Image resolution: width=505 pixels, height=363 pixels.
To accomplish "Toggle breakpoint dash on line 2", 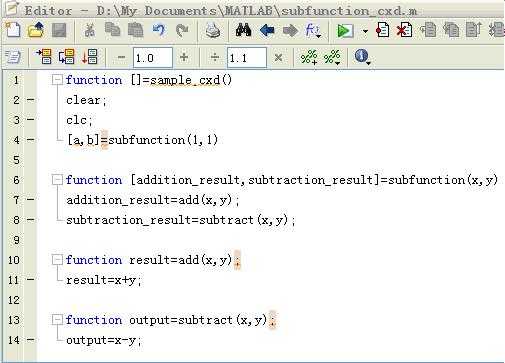I will click(x=31, y=99).
